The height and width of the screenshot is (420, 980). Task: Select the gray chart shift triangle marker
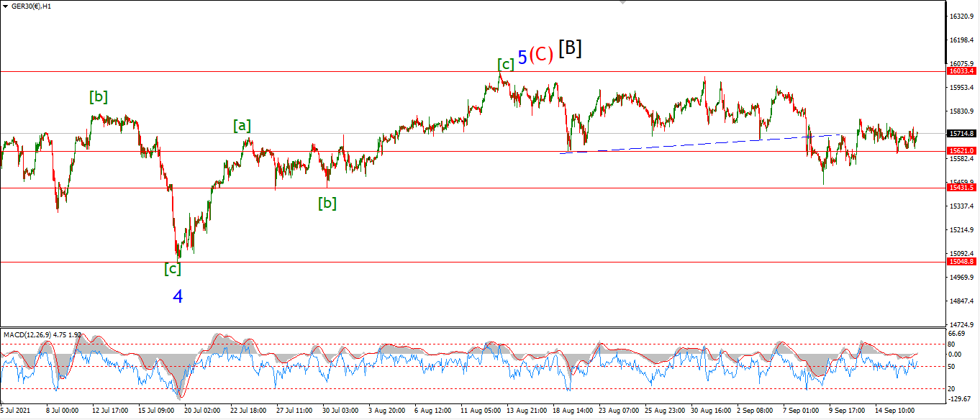[x=623, y=3]
